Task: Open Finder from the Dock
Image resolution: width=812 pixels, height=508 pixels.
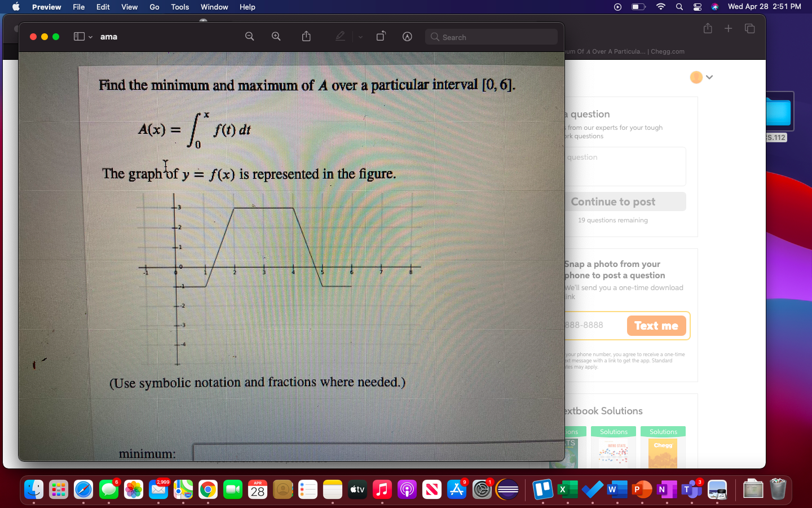Action: point(34,489)
